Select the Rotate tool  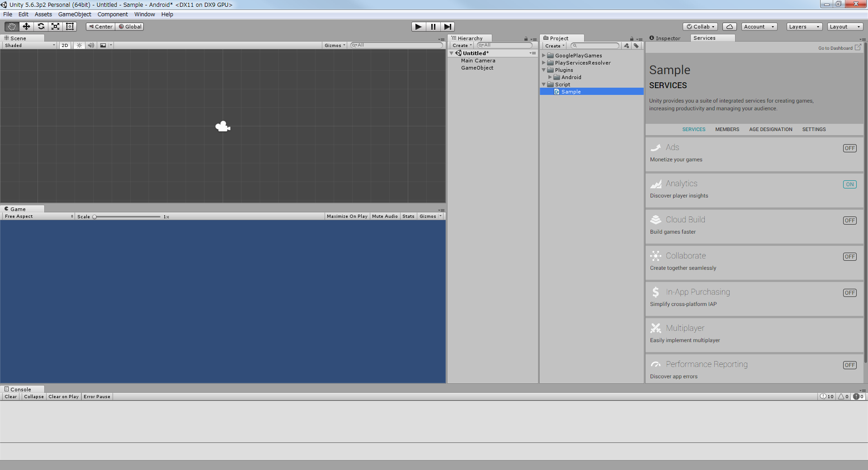[x=41, y=27]
